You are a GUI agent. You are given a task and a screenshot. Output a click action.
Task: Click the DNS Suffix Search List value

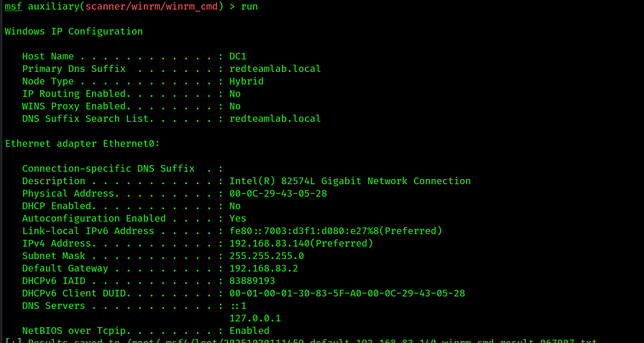click(x=275, y=119)
